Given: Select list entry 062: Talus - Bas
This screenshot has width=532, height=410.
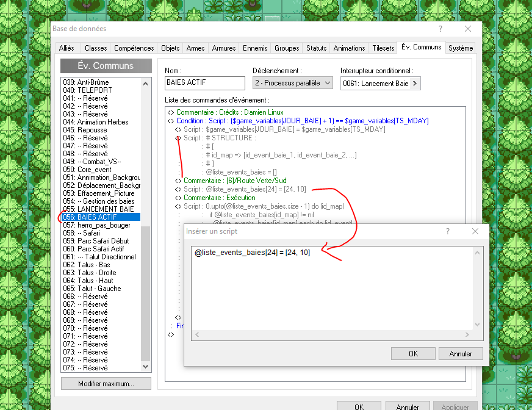Looking at the screenshot, I should point(101,265).
